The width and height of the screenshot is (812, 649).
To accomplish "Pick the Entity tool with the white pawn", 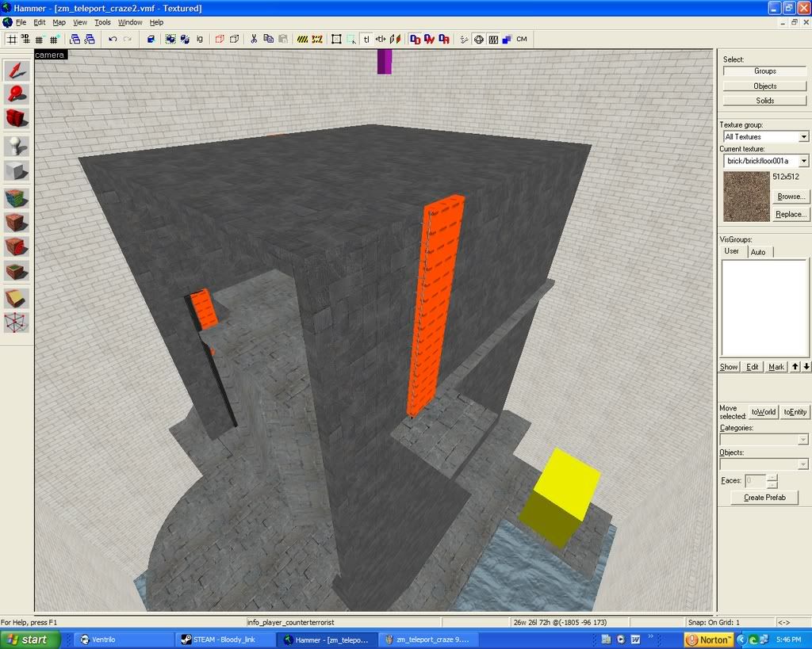I will click(17, 146).
